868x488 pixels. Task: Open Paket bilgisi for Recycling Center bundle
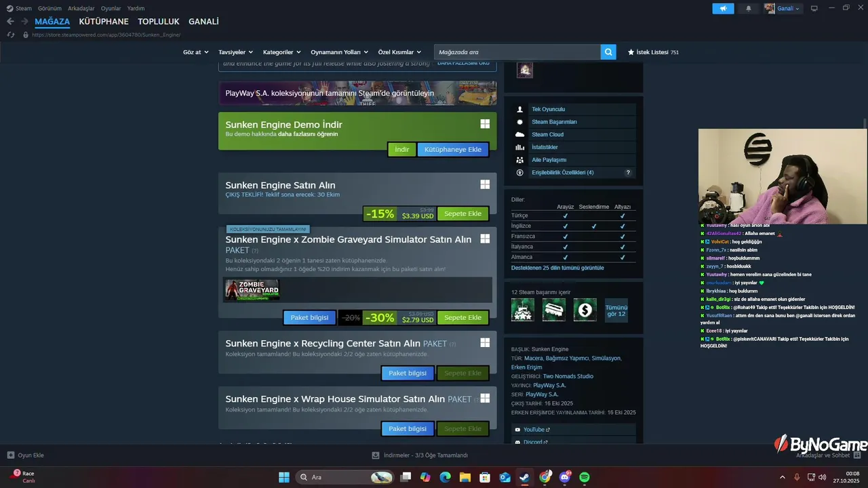click(408, 373)
